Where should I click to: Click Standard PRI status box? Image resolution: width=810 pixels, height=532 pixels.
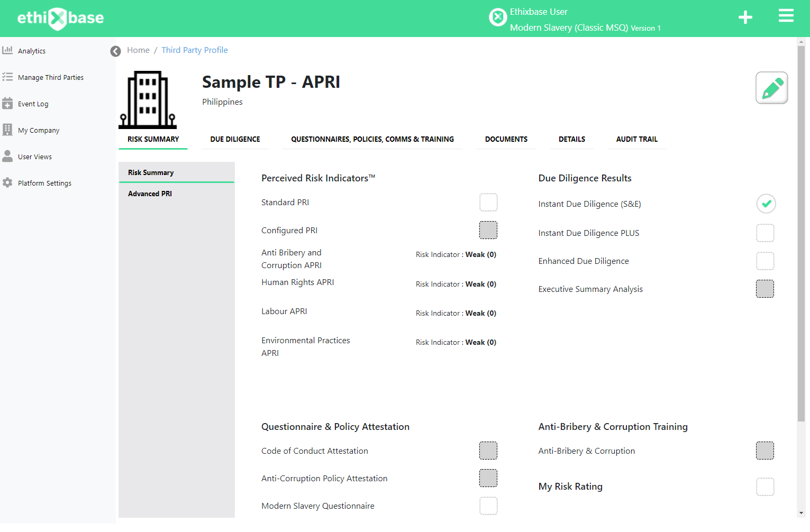[488, 202]
